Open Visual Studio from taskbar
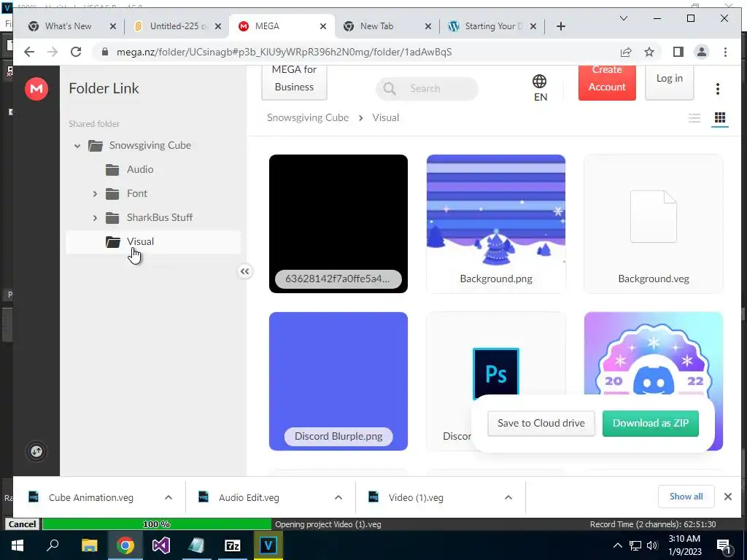The width and height of the screenshot is (747, 560). tap(161, 545)
